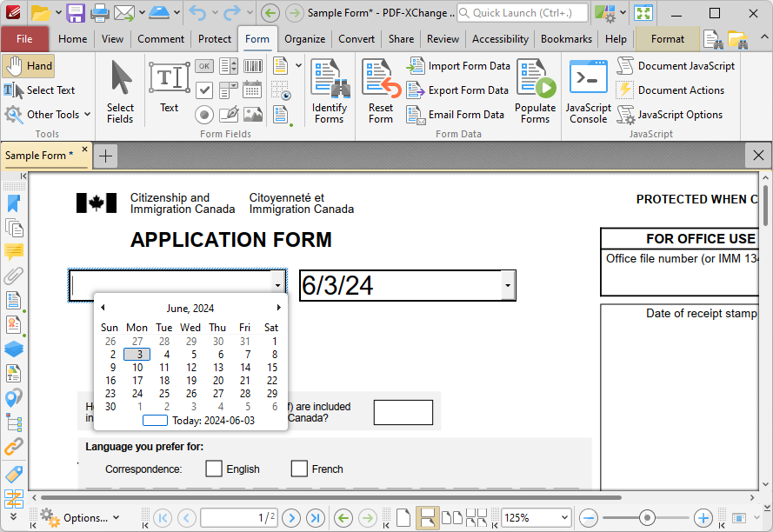
Task: Click the Save icon in quick toolbar
Action: point(76,13)
